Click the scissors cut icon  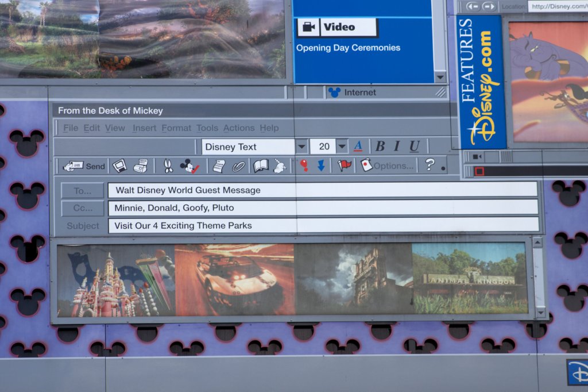pos(167,166)
